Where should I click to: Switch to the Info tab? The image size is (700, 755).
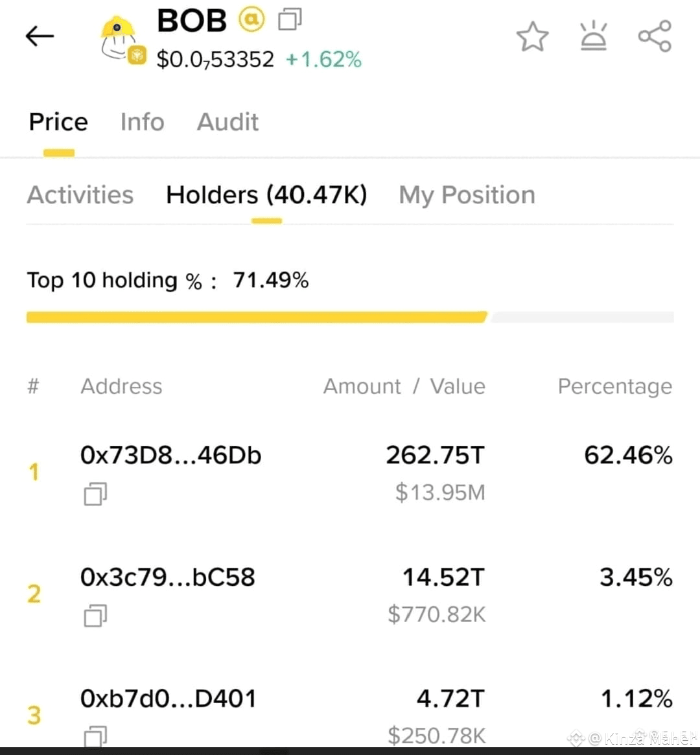click(143, 122)
